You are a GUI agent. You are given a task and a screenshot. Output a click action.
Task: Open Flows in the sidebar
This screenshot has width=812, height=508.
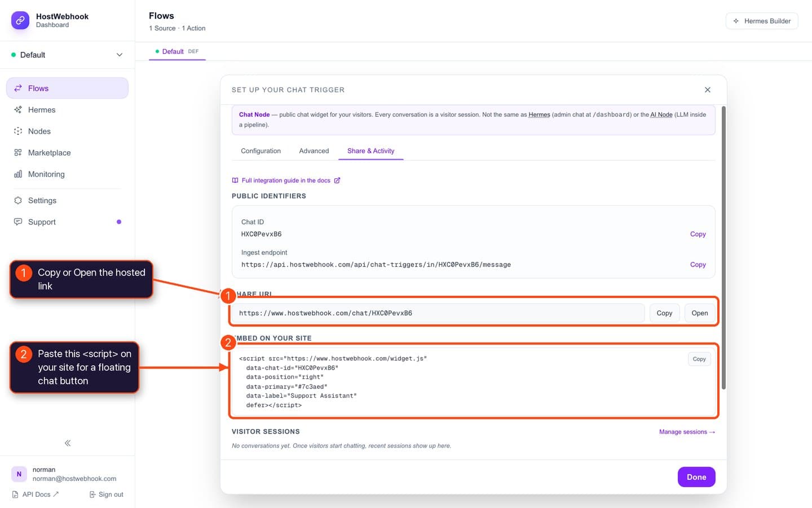pyautogui.click(x=67, y=88)
